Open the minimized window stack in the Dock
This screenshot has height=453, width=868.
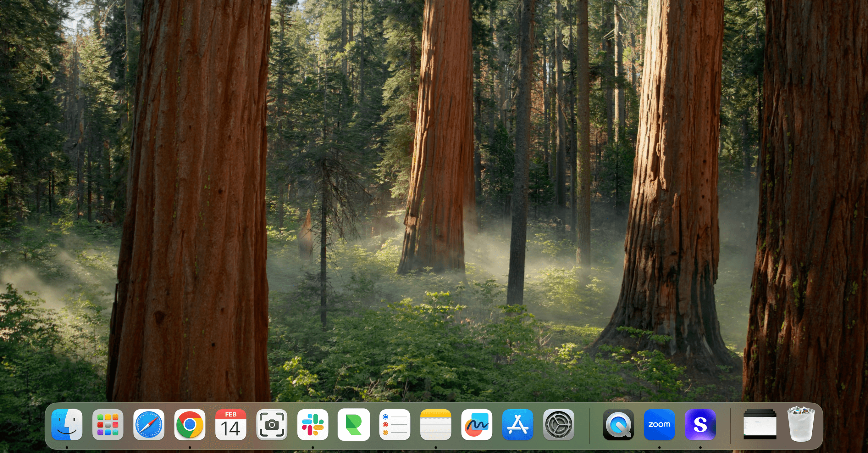tap(760, 424)
